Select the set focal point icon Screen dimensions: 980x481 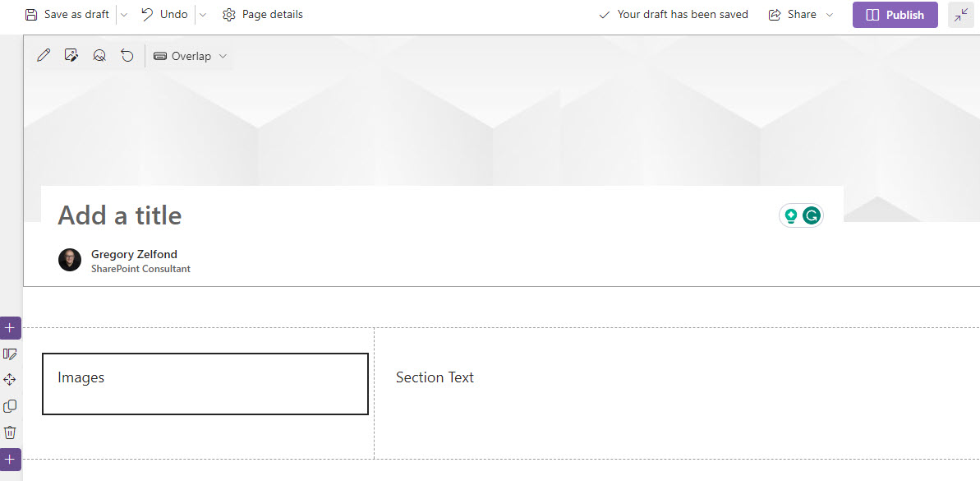tap(99, 56)
